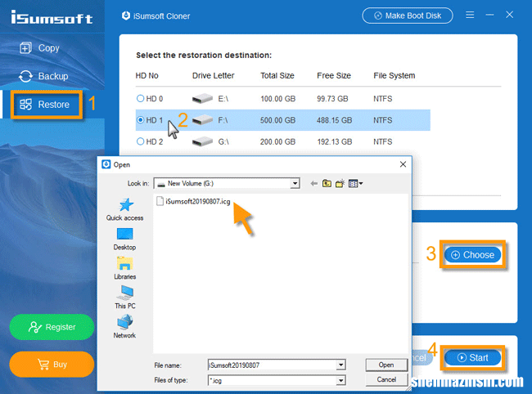The image size is (532, 394).
Task: Open the Backup section in sidebar
Action: tap(43, 76)
